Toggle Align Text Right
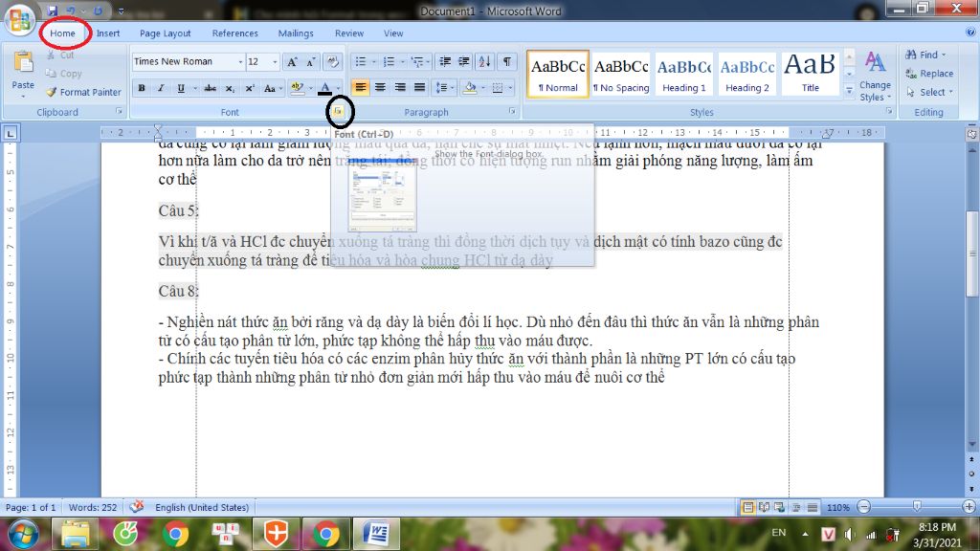Viewport: 980px width, 551px height. (400, 88)
